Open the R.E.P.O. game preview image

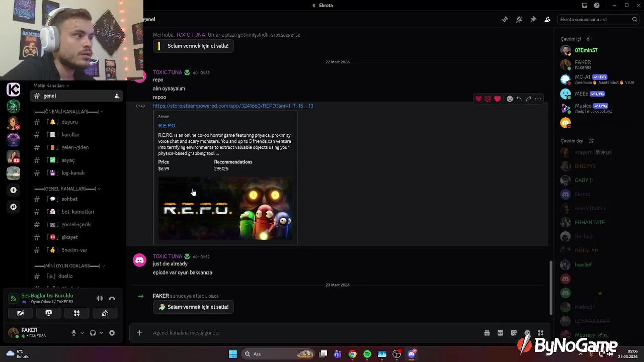pos(225,208)
